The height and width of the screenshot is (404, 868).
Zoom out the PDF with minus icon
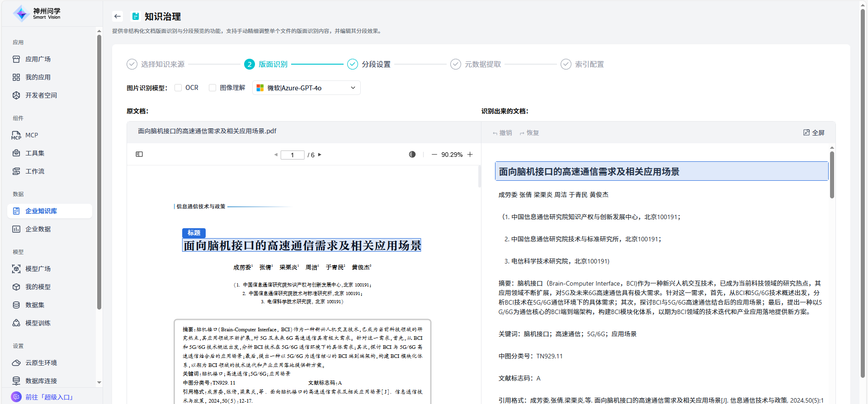pos(434,155)
